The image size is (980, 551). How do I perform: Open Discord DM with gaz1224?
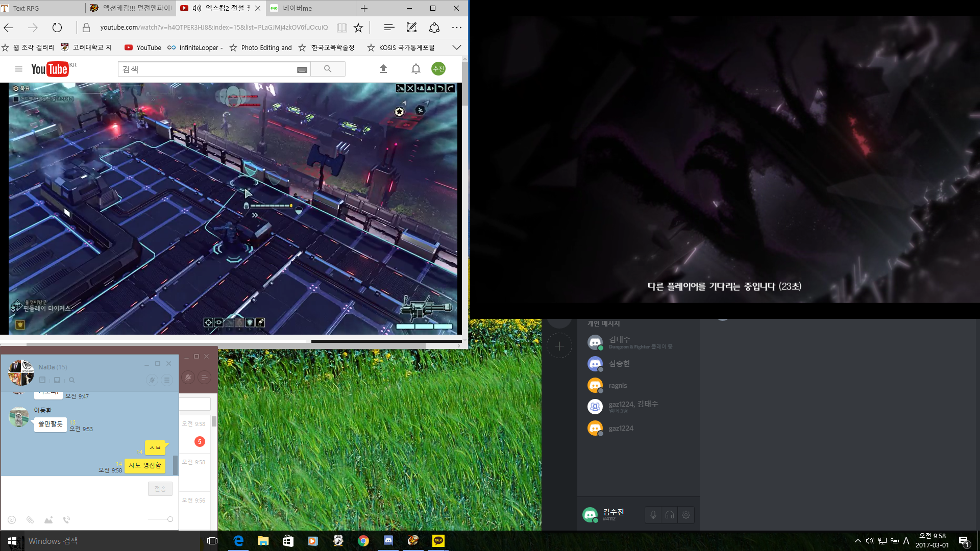638,428
